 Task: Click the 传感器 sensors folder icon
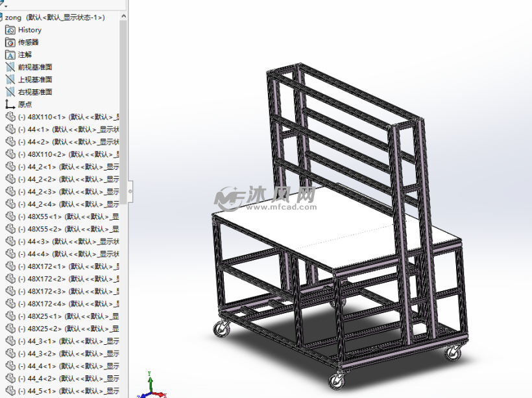click(10, 42)
